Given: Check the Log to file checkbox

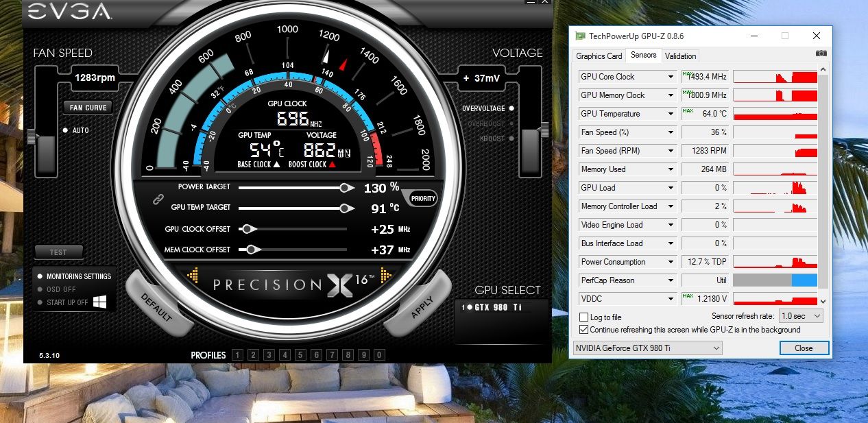Looking at the screenshot, I should (583, 317).
